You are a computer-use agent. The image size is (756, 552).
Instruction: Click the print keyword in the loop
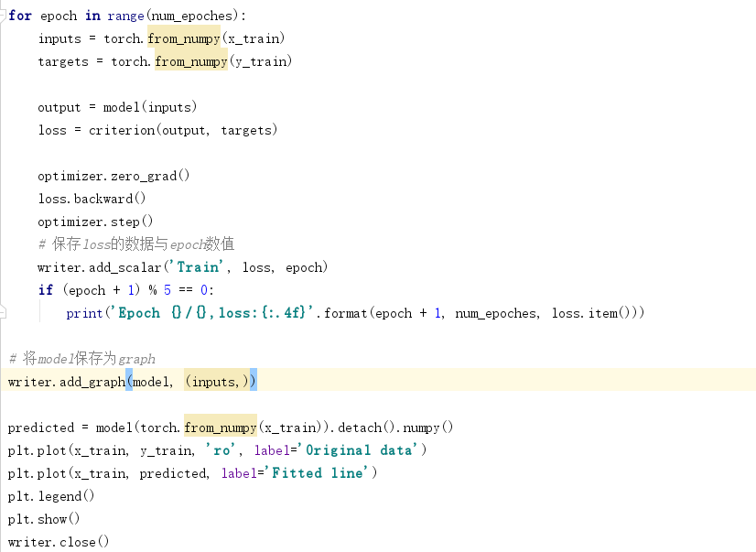[x=84, y=313]
